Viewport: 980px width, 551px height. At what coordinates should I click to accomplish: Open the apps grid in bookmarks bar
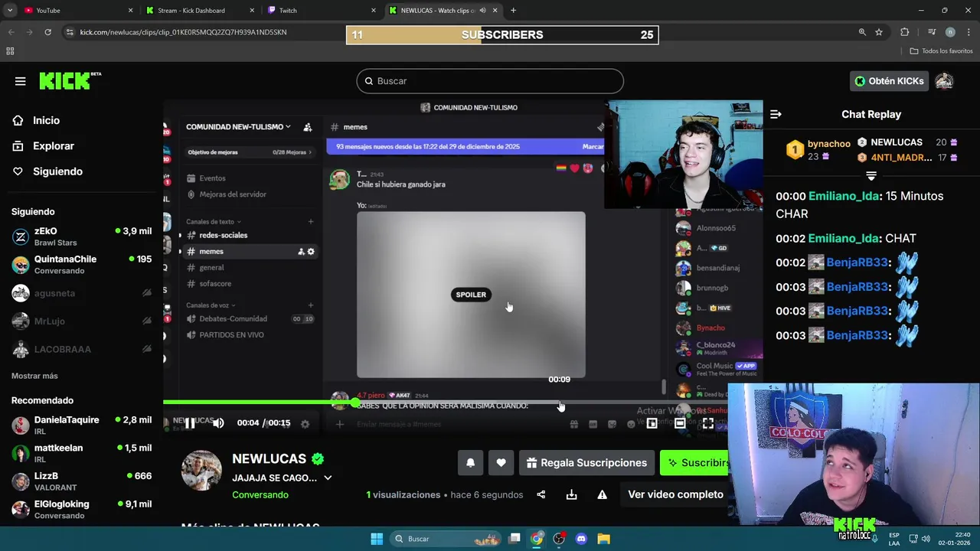click(x=10, y=51)
